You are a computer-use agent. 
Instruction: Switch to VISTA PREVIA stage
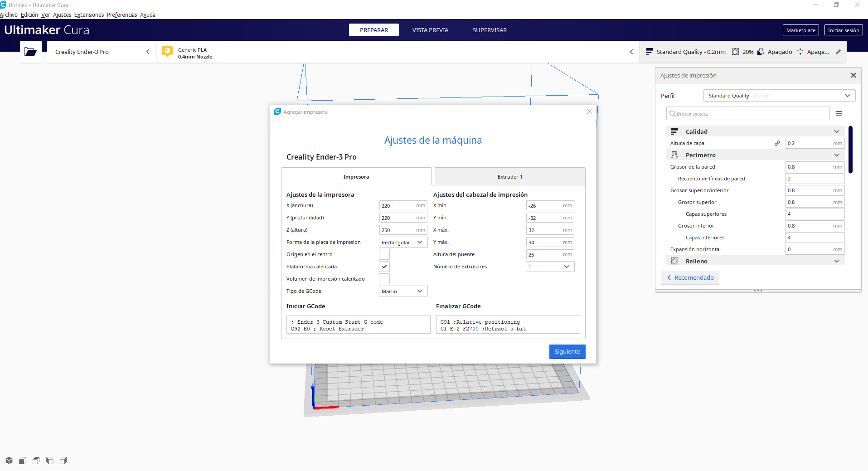(430, 30)
